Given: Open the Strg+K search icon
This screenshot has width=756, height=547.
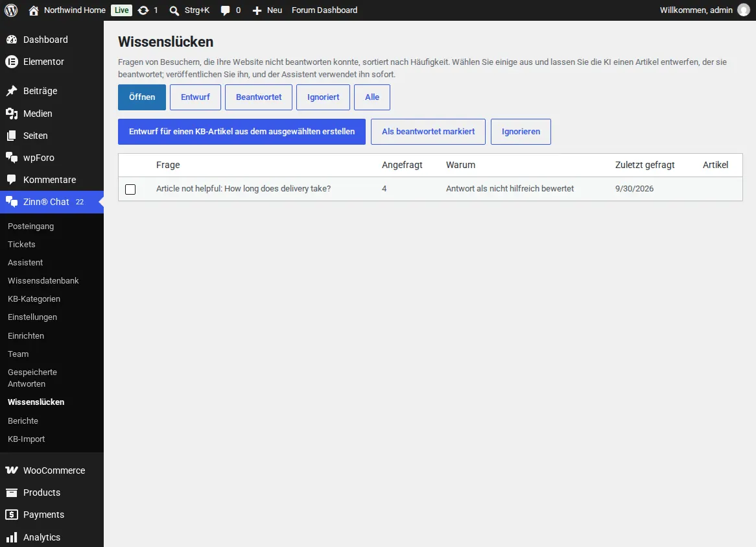Looking at the screenshot, I should pos(174,10).
